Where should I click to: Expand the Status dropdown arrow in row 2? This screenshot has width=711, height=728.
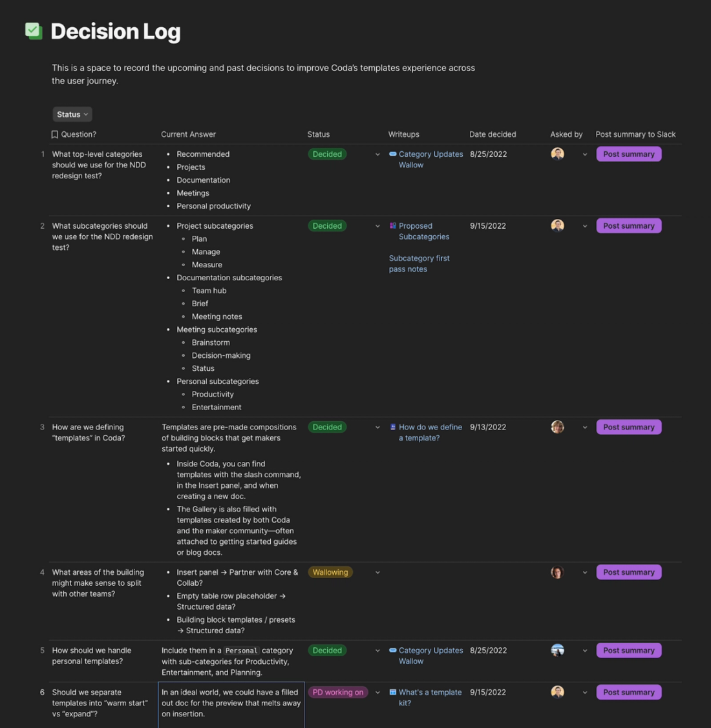click(x=377, y=226)
